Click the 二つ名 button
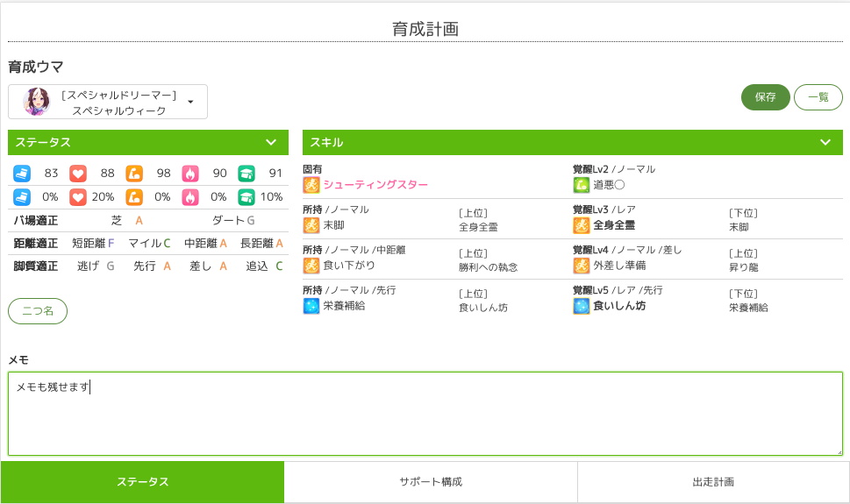 [38, 311]
